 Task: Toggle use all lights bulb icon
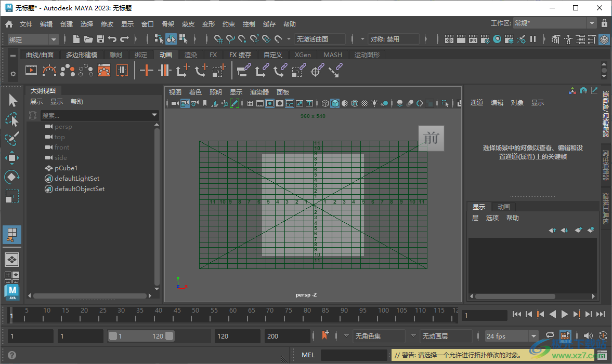click(x=374, y=103)
